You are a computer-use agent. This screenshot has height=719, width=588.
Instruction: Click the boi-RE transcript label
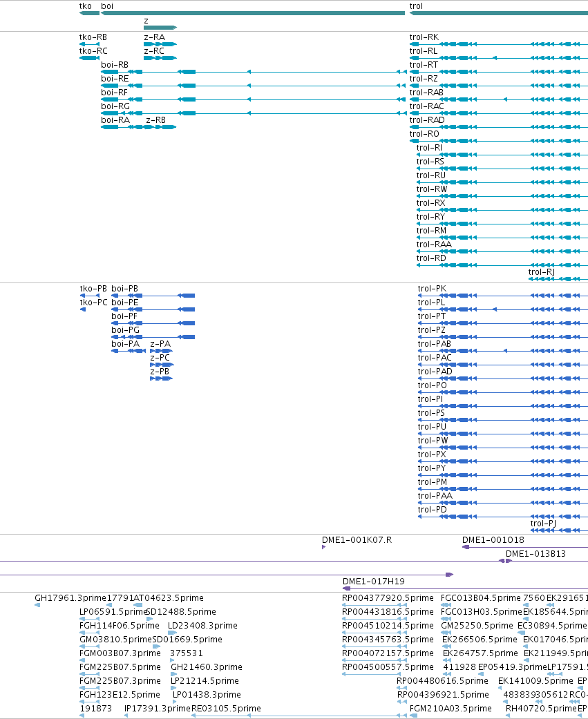[x=115, y=79]
